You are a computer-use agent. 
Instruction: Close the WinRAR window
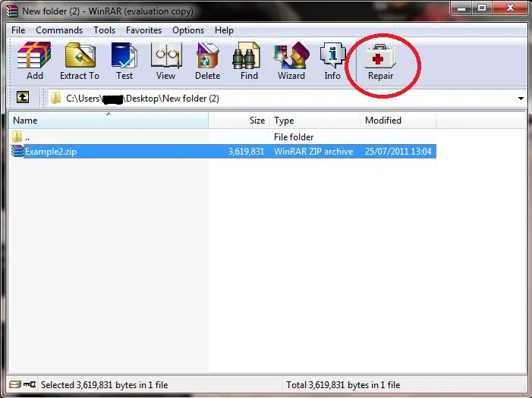pyautogui.click(x=510, y=8)
